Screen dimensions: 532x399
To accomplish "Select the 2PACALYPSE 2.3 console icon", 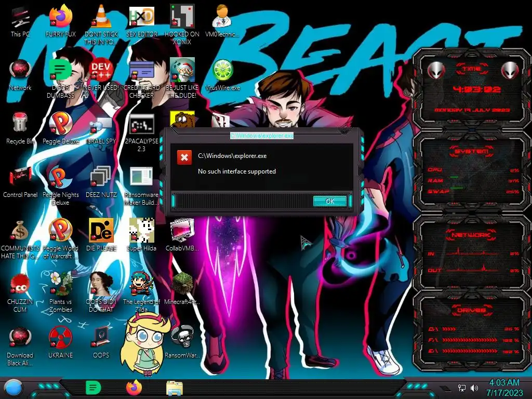I will coord(141,132).
